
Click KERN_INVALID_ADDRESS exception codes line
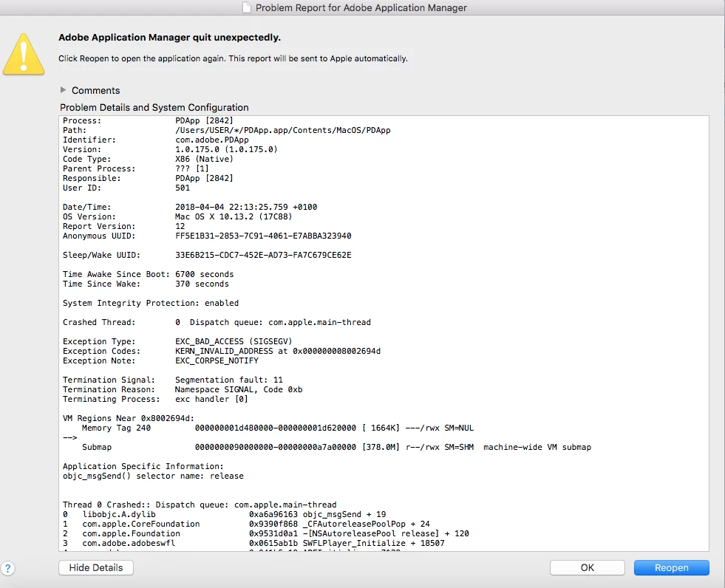coord(277,351)
